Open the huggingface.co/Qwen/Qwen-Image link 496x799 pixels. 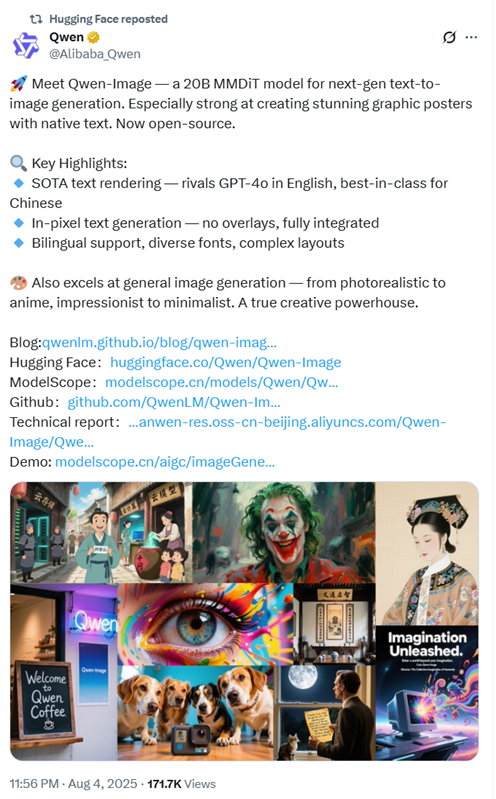(x=226, y=362)
